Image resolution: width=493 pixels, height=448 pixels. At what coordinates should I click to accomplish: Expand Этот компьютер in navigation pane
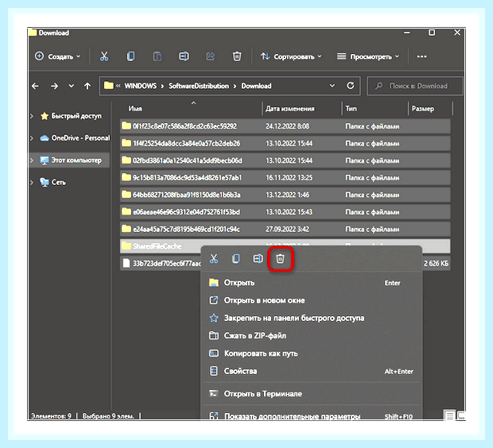pyautogui.click(x=32, y=160)
